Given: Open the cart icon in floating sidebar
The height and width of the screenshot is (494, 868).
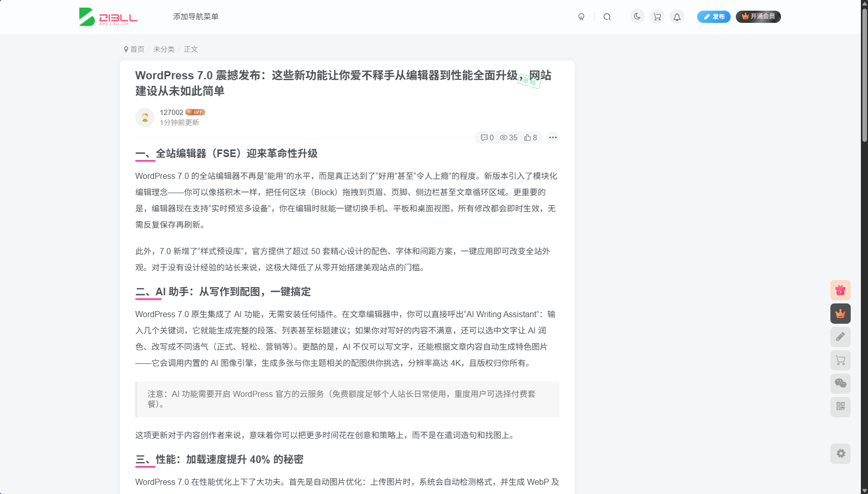Looking at the screenshot, I should click(841, 360).
